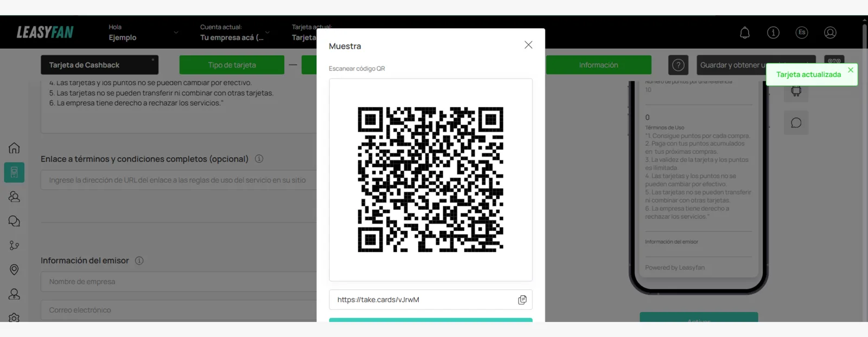Show info tip for Información del emisor
This screenshot has height=337, width=868.
139,261
